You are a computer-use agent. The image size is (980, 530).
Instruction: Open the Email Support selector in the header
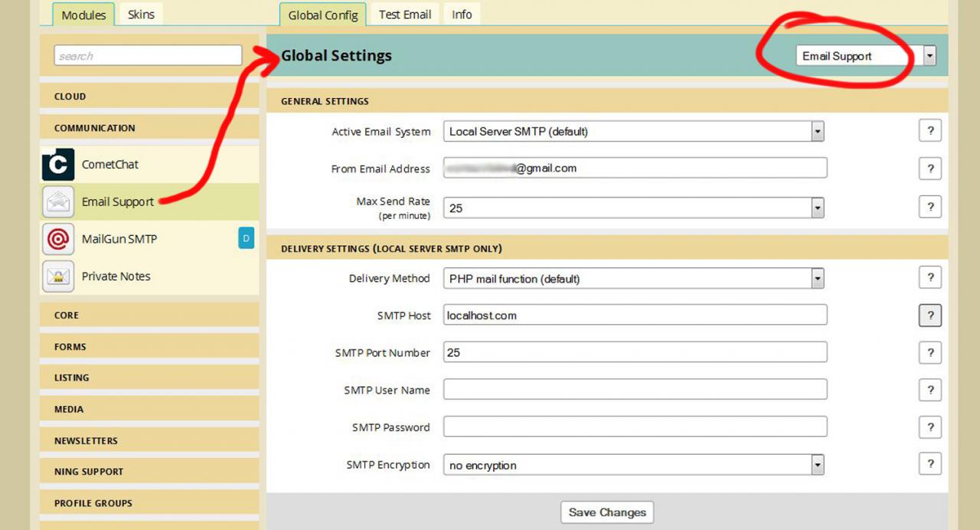(866, 56)
